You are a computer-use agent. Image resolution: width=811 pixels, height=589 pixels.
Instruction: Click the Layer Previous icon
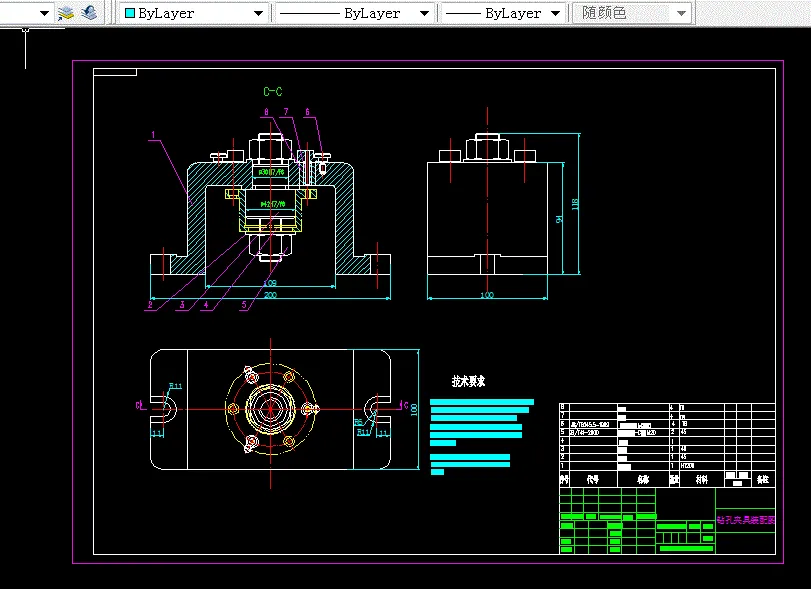click(x=89, y=13)
